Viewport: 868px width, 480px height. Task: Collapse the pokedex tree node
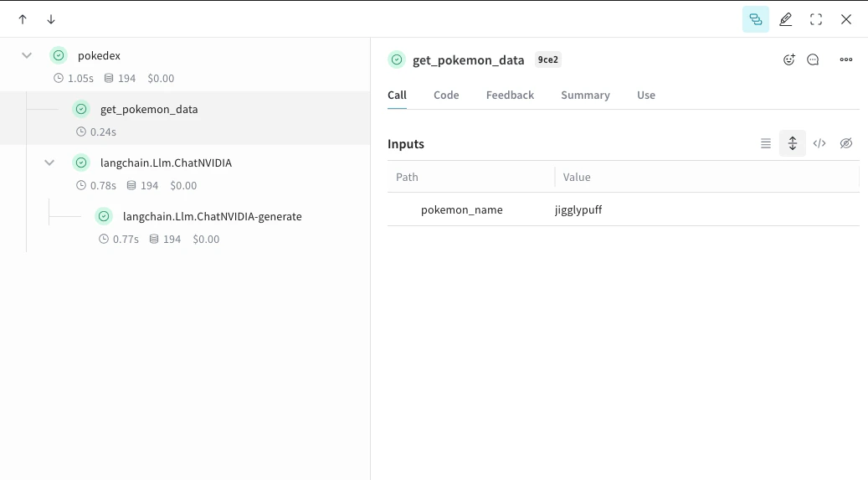tap(27, 55)
